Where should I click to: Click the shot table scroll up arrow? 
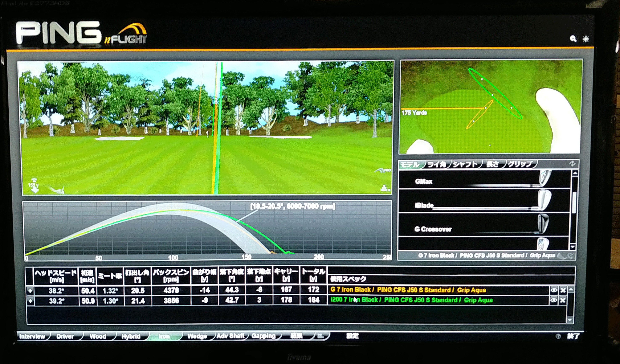[x=571, y=290]
